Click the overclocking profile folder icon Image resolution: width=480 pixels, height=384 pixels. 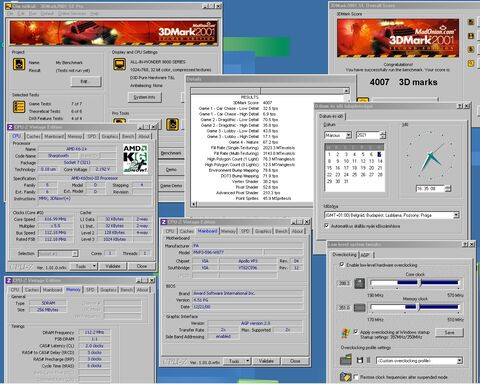tap(346, 360)
